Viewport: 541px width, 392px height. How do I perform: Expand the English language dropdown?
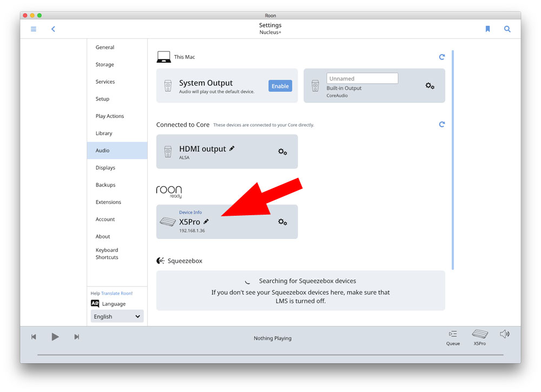click(117, 316)
